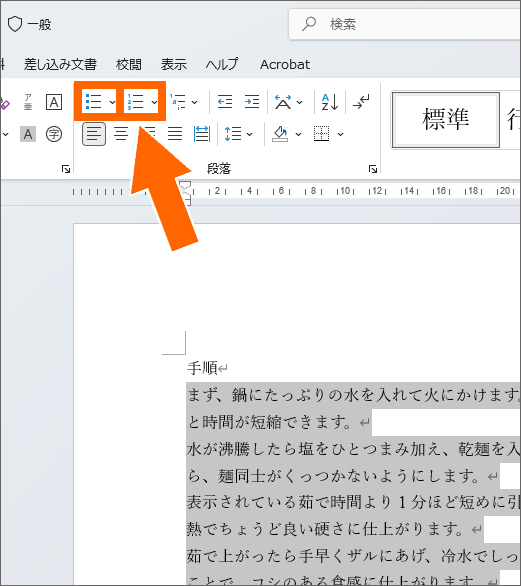Open the borders dropdown arrow
The height and width of the screenshot is (586, 521).
(x=340, y=134)
